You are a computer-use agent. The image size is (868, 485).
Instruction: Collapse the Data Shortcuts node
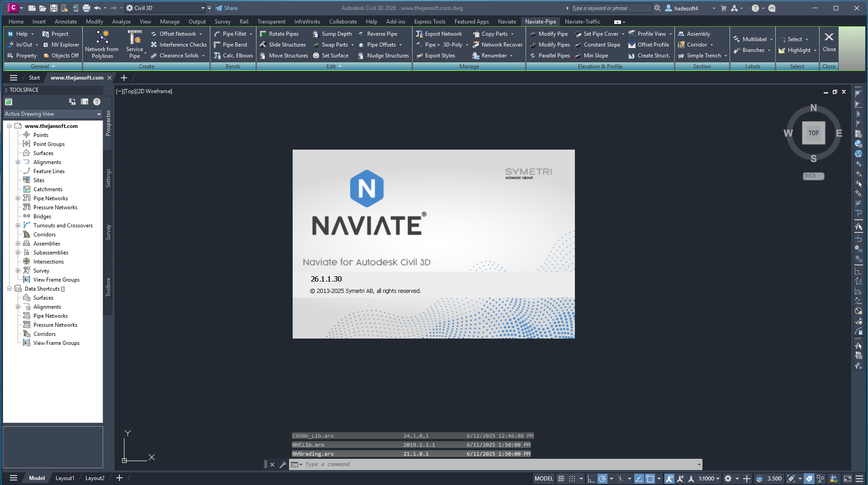click(9, 289)
